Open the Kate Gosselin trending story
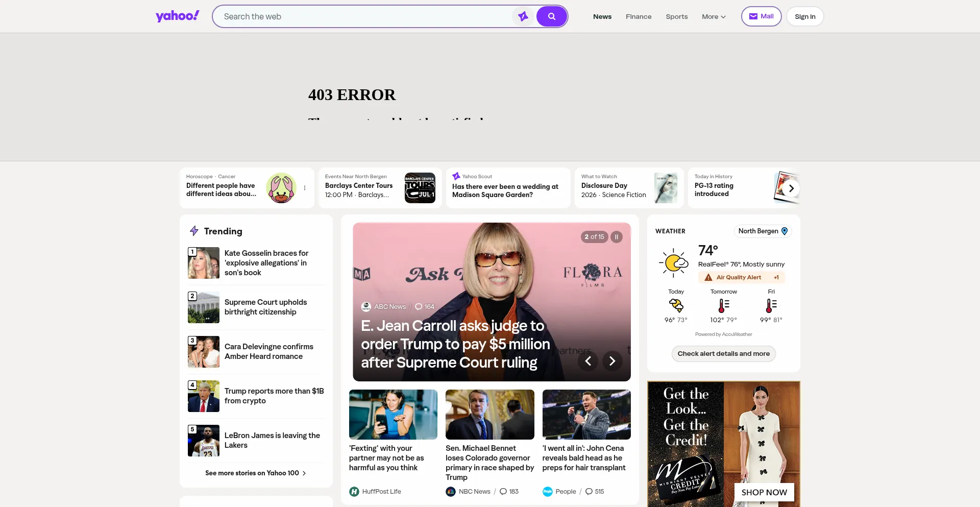This screenshot has height=507, width=980. 266,263
